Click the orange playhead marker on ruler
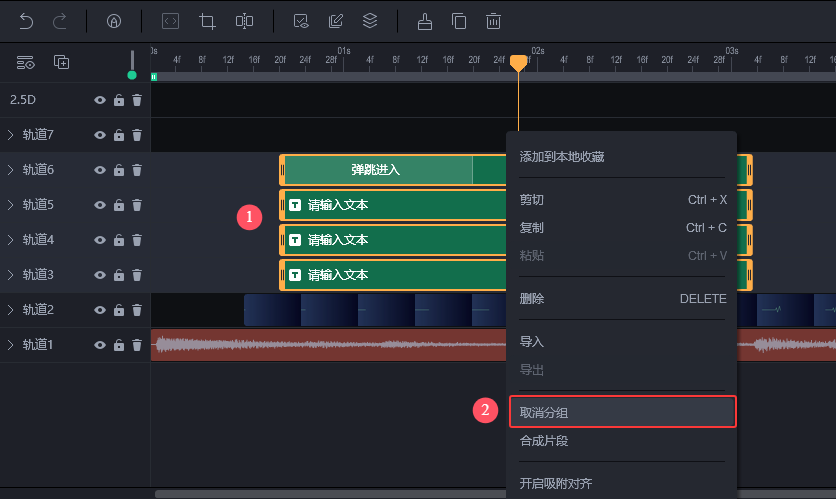The width and height of the screenshot is (836, 499). 518,63
